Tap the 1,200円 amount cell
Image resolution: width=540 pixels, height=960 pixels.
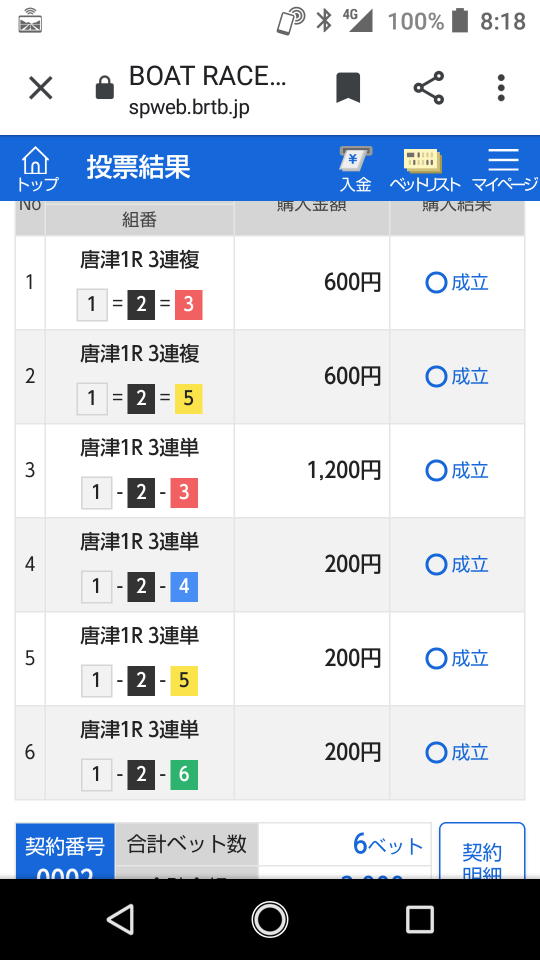tap(312, 470)
